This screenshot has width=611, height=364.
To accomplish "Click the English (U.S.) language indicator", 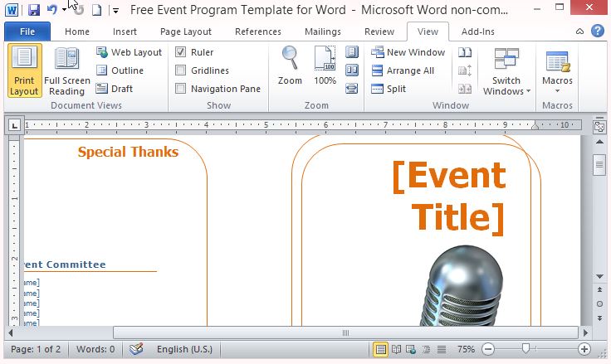I will pos(184,349).
